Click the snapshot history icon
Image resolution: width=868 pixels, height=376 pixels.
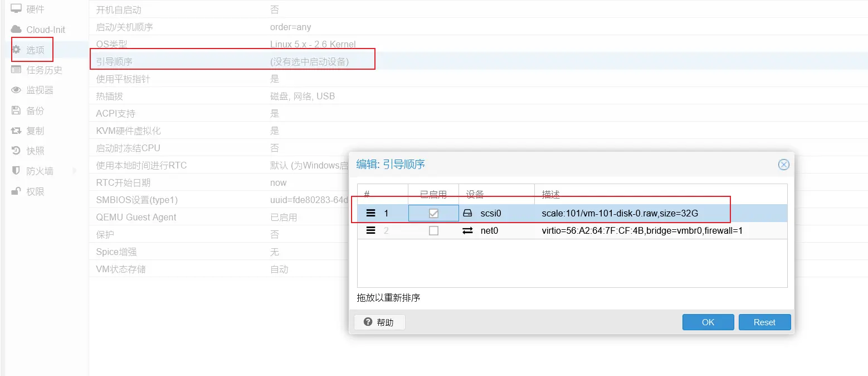point(16,151)
